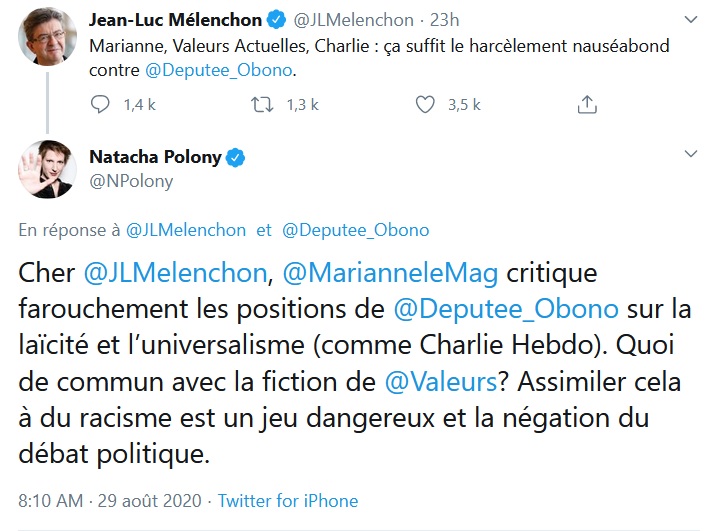This screenshot has width=715, height=531.
Task: Click the 8:10 AM · 29 août 2020 timestamp
Action: [x=110, y=501]
